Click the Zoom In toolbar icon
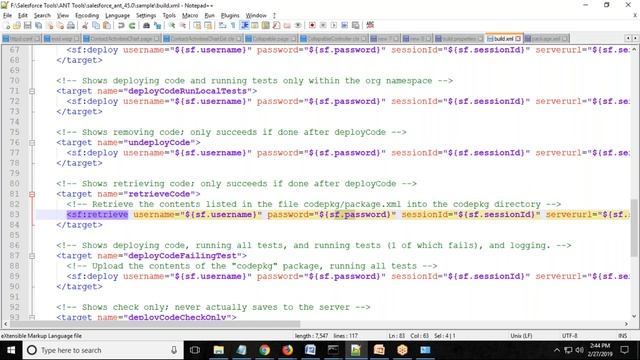The width and height of the screenshot is (640, 360). click(172, 25)
